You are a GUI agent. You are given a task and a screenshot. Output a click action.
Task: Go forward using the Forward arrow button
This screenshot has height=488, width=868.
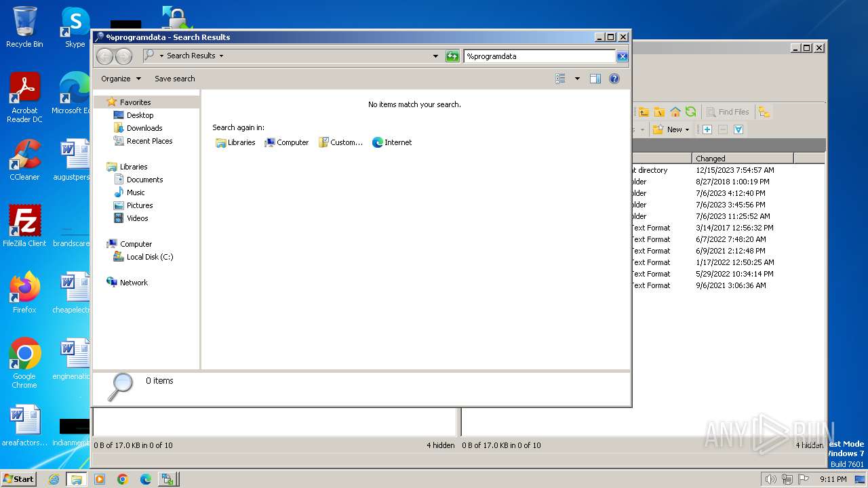[x=123, y=56]
